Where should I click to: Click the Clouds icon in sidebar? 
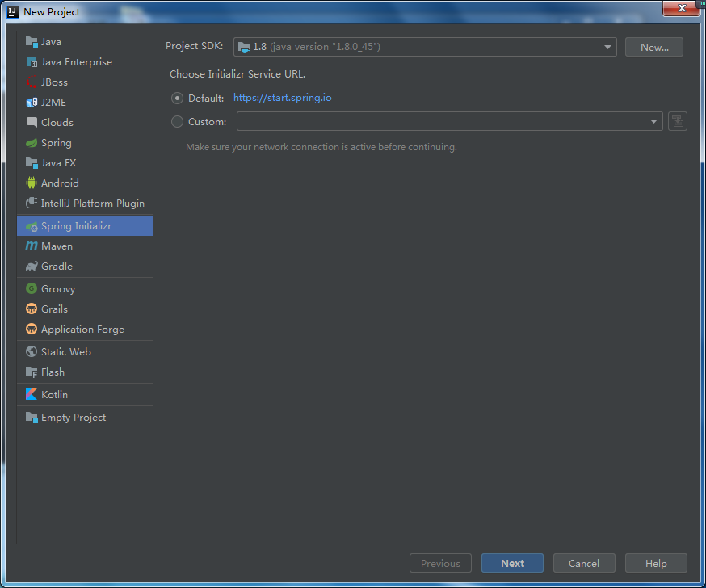(x=32, y=123)
